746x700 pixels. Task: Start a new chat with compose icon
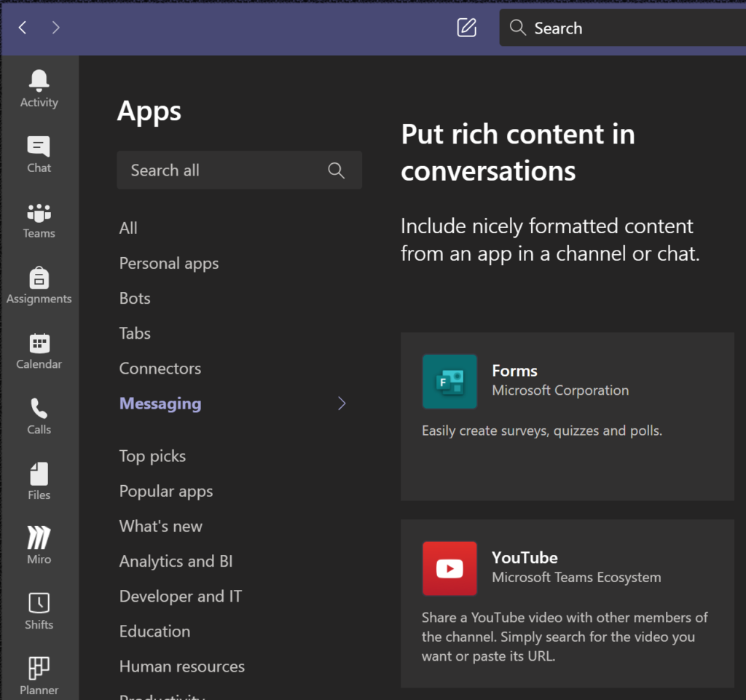point(466,28)
